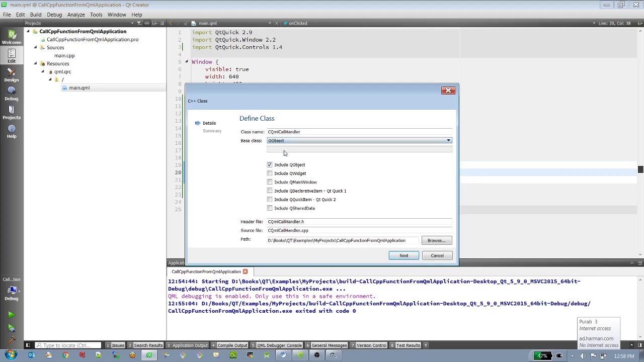Click the Browse... button for path
The width and height of the screenshot is (644, 362).
437,241
